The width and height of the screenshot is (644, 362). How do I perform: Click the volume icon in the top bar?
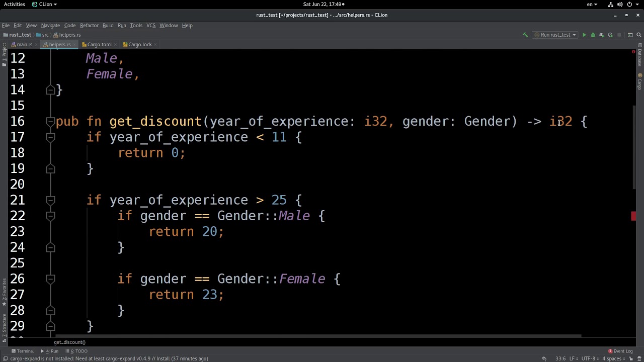coord(620,4)
